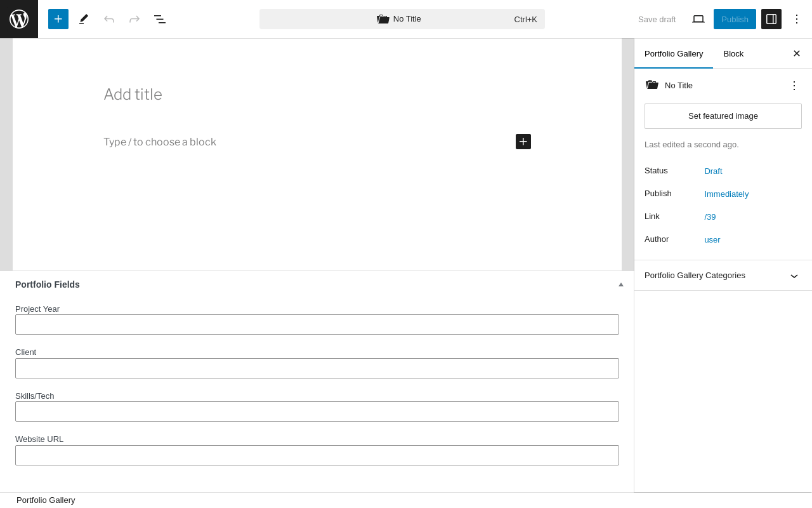Expand Portfolio Gallery Categories panel
This screenshot has width=812, height=508.
[723, 275]
